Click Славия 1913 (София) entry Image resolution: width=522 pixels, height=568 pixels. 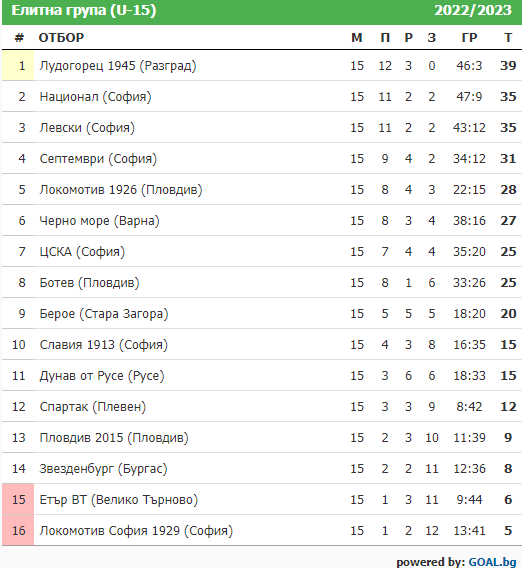(x=104, y=345)
